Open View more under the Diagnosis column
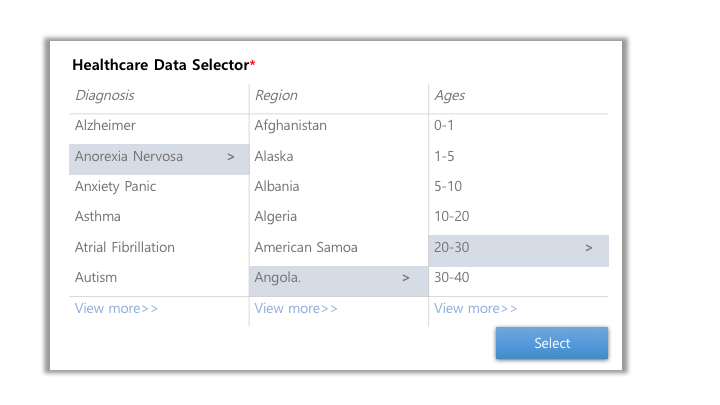Viewport: 720px width, 405px height. [x=116, y=308]
